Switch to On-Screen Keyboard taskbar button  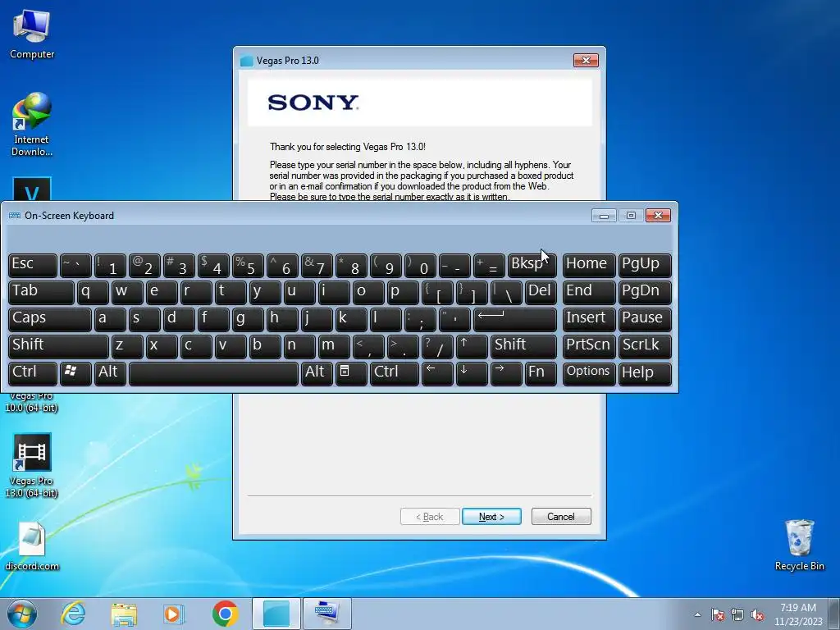(326, 614)
